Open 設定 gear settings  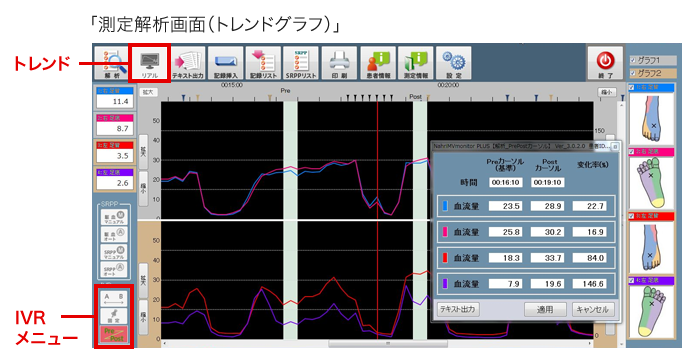(454, 63)
